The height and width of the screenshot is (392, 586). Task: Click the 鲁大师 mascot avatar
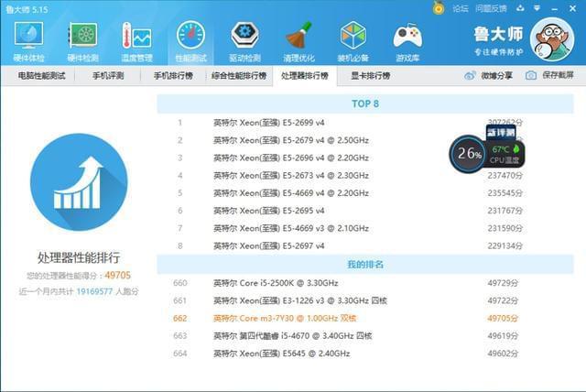[552, 39]
